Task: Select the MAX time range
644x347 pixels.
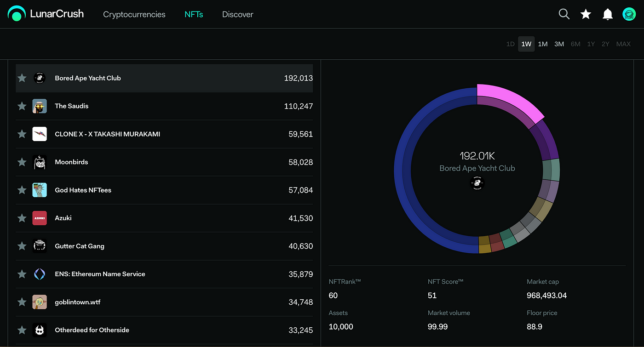Action: click(623, 44)
